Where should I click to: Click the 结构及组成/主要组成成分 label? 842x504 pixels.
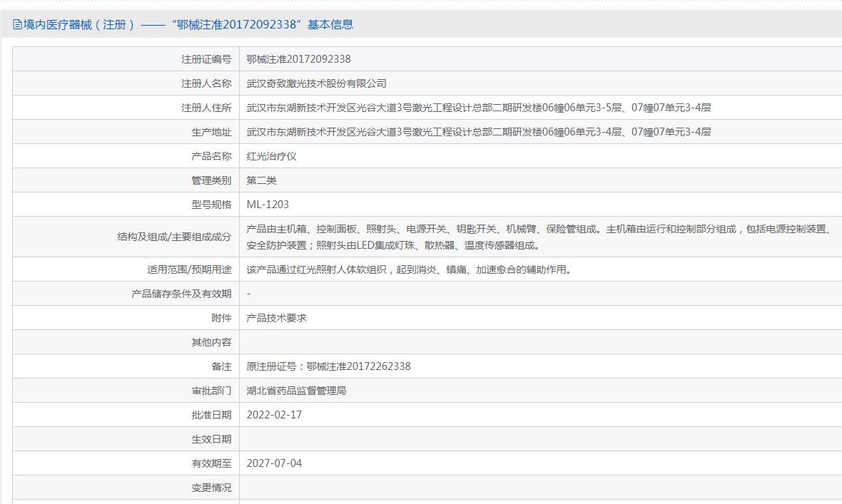pos(174,237)
